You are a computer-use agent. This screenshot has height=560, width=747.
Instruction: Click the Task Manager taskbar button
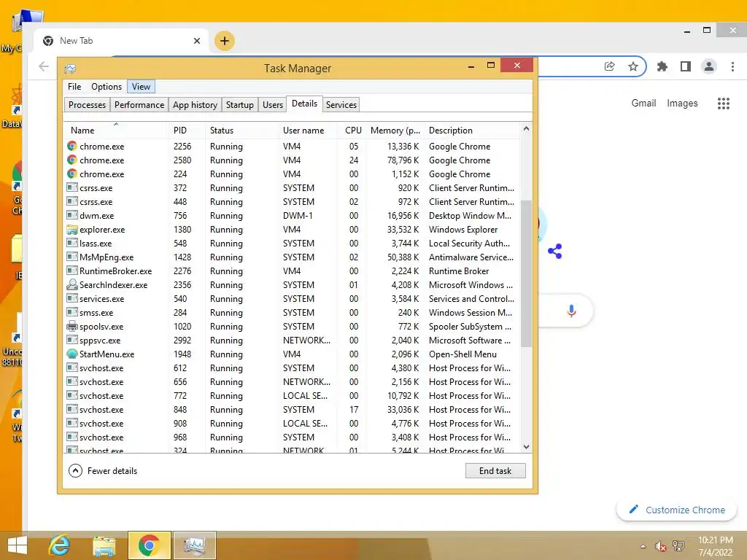click(x=194, y=545)
